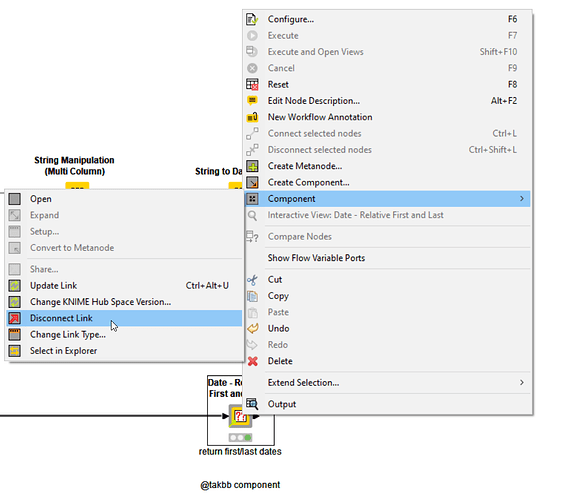This screenshot has height=500, width=561.
Task: Click the scissors Cut icon
Action: coord(252,280)
